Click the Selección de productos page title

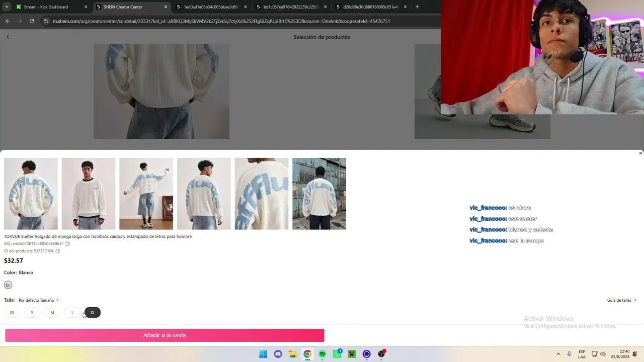pyautogui.click(x=322, y=37)
